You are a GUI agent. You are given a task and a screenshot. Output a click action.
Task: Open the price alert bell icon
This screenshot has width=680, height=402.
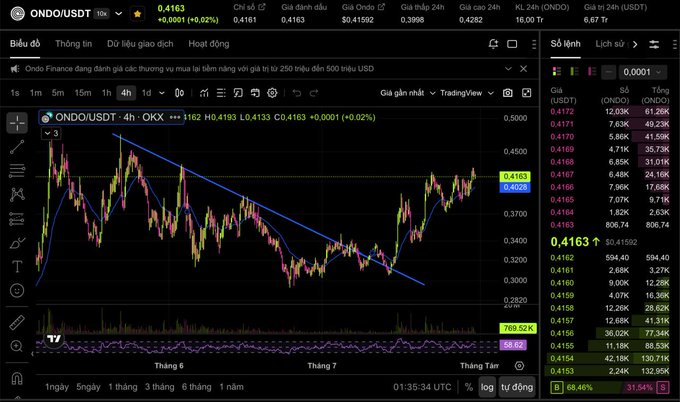493,44
